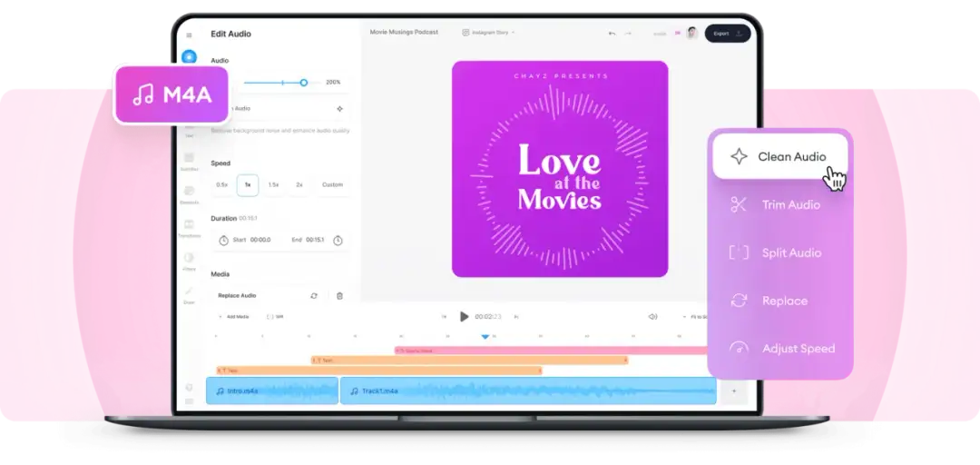The image size is (980, 465).
Task: Click the 00:02:23 playback time
Action: (488, 317)
